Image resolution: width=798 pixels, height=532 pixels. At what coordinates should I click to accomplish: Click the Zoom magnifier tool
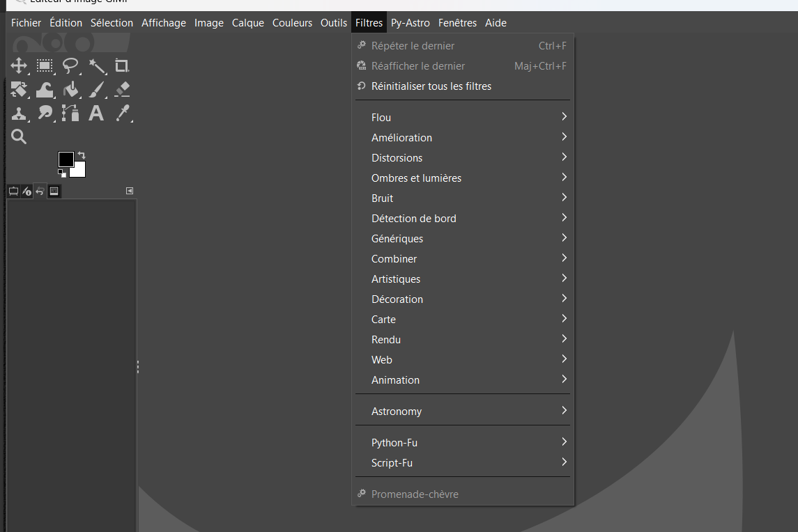[19, 136]
